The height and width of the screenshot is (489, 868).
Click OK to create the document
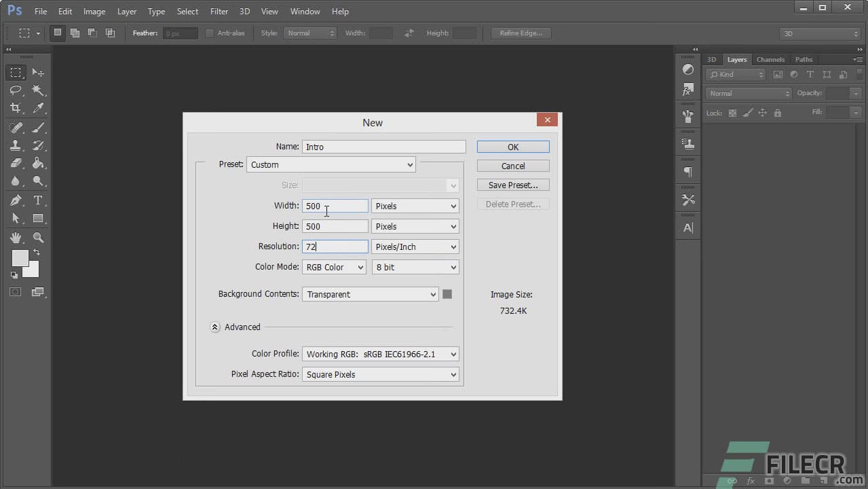pos(512,146)
